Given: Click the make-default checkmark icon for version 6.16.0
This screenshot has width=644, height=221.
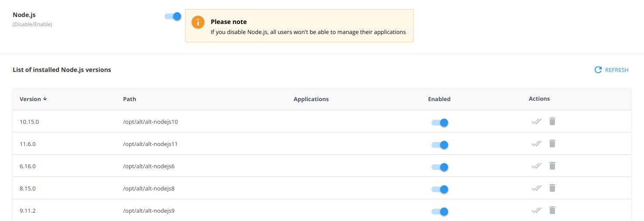Looking at the screenshot, I should pyautogui.click(x=537, y=166).
